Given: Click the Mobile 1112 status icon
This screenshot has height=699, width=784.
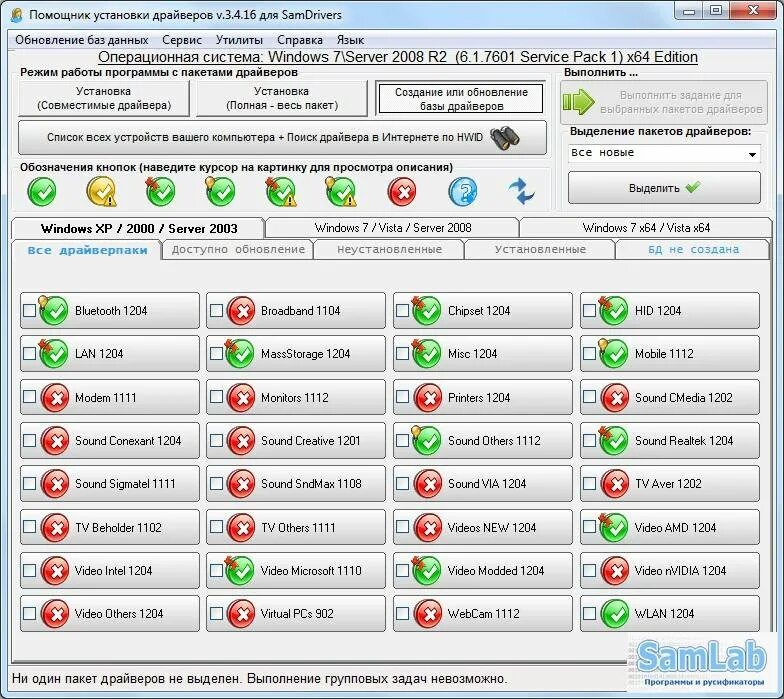Looking at the screenshot, I should pos(614,354).
